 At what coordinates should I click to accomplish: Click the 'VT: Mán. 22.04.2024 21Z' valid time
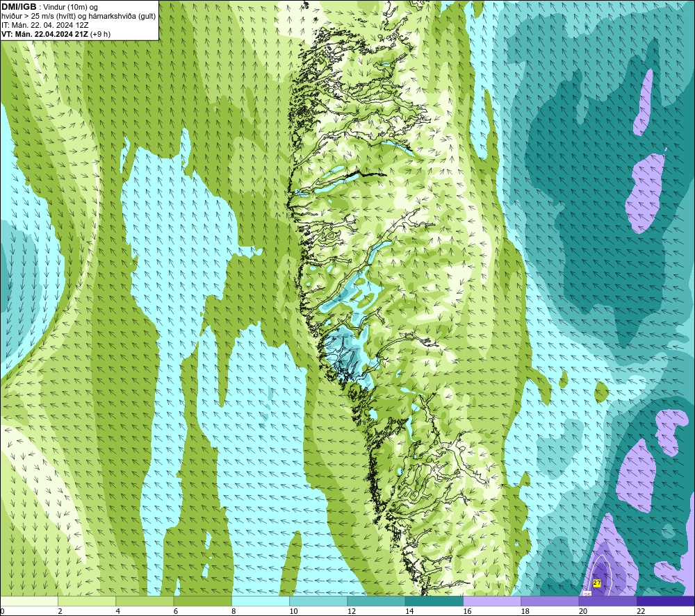(x=44, y=34)
